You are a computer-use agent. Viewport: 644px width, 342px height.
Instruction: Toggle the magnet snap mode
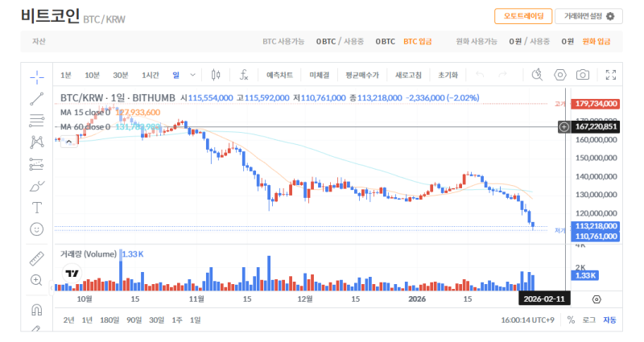[x=36, y=310]
